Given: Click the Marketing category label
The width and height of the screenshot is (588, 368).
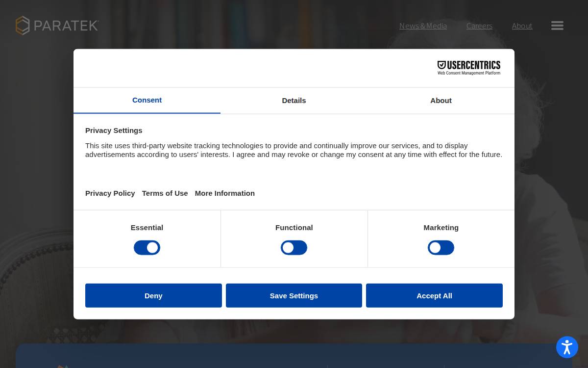Looking at the screenshot, I should click(x=441, y=228).
